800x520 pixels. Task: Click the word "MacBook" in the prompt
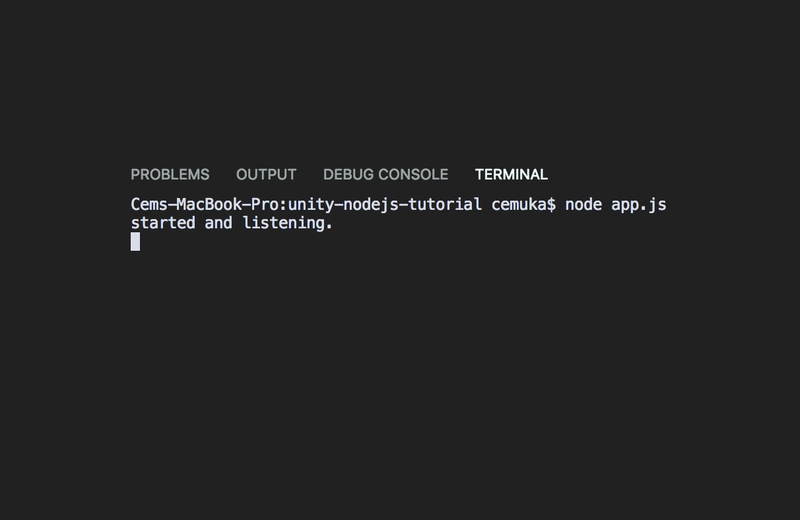(209, 205)
